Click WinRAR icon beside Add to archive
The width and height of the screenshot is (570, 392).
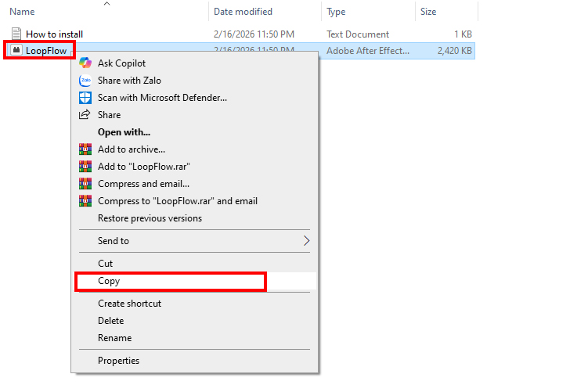pos(85,149)
